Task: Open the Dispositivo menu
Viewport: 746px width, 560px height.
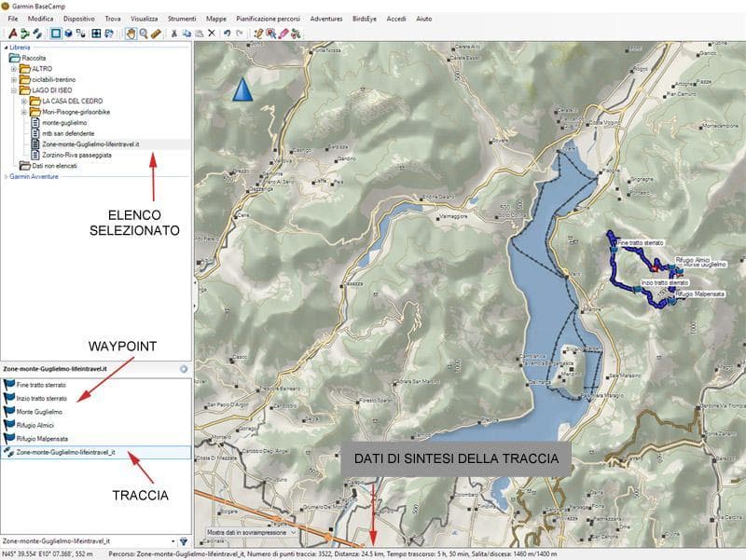Action: click(x=79, y=19)
